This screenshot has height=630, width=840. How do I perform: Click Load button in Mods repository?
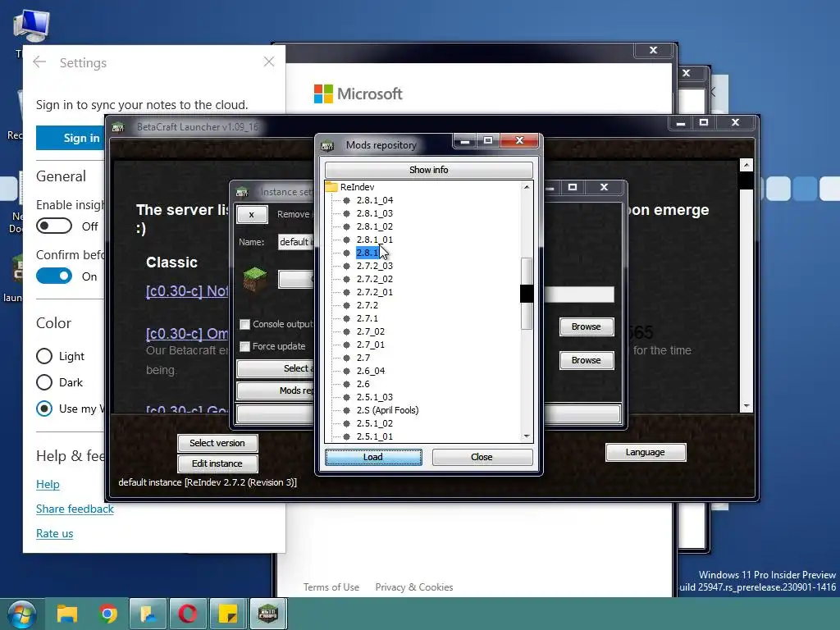[373, 457]
